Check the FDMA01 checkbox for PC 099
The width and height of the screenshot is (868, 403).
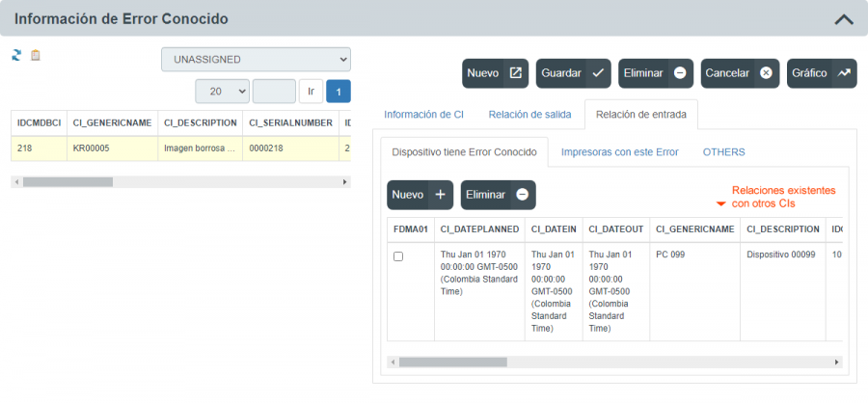point(398,256)
